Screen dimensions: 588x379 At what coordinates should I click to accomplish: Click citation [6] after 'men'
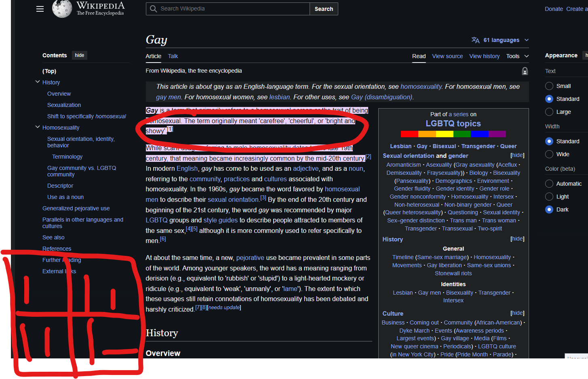(163, 239)
